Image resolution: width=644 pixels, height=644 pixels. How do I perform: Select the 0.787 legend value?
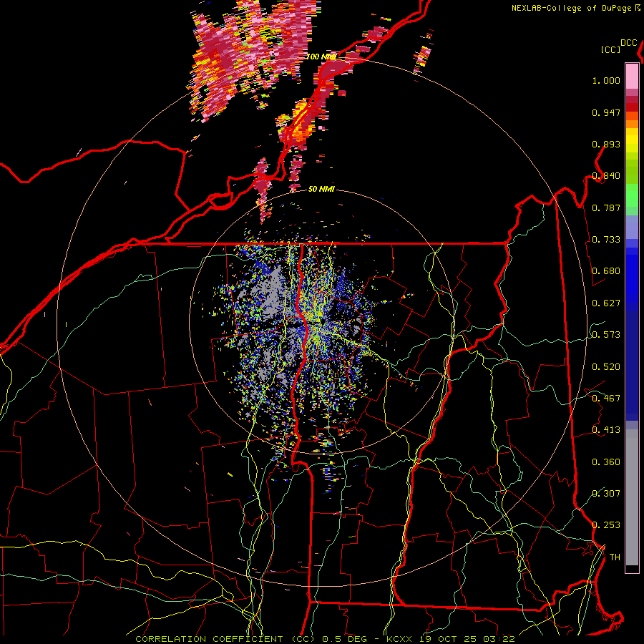coord(606,208)
